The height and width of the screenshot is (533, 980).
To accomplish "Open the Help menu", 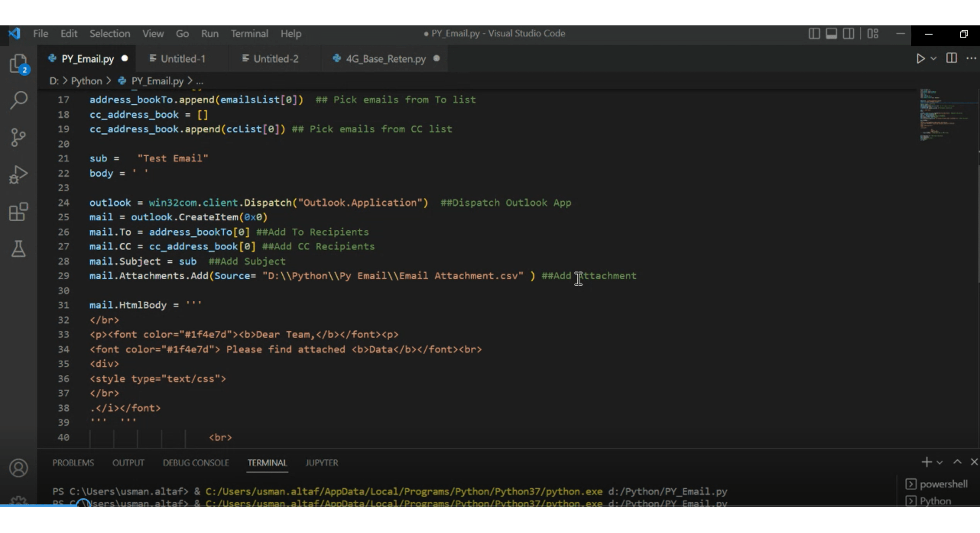I will pyautogui.click(x=291, y=33).
